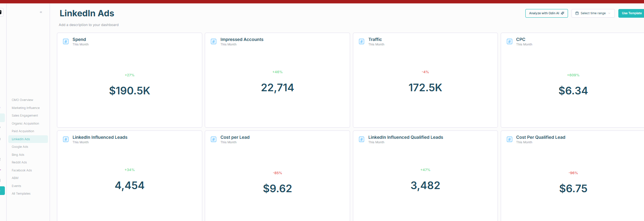This screenshot has width=644, height=221.
Task: Open Reddit Ads in the sidebar
Action: coord(19,162)
